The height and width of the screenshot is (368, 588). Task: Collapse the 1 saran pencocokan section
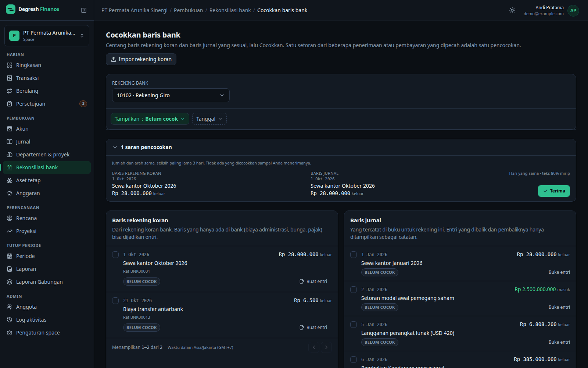pyautogui.click(x=115, y=147)
